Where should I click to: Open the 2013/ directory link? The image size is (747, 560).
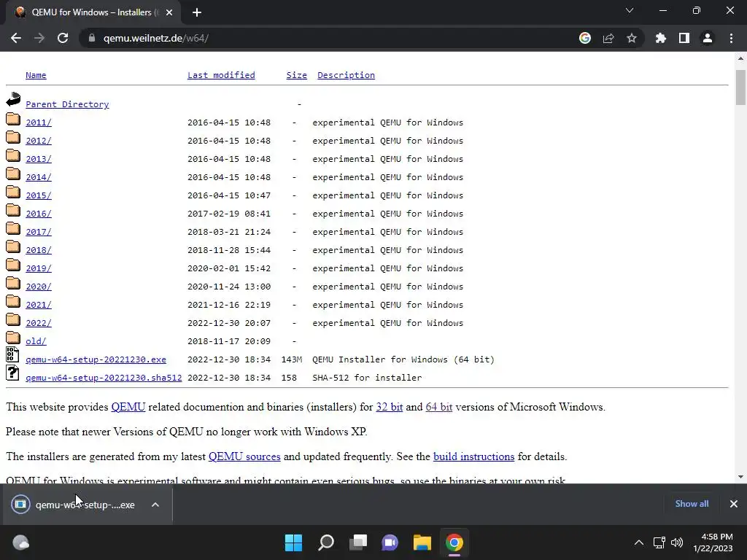[x=39, y=159]
